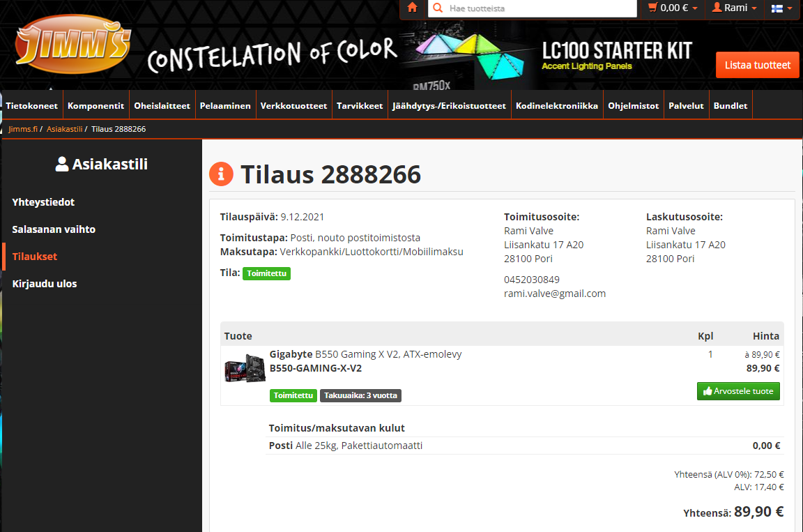The width and height of the screenshot is (803, 532).
Task: Open the Finnish flag language dropdown
Action: tap(781, 8)
